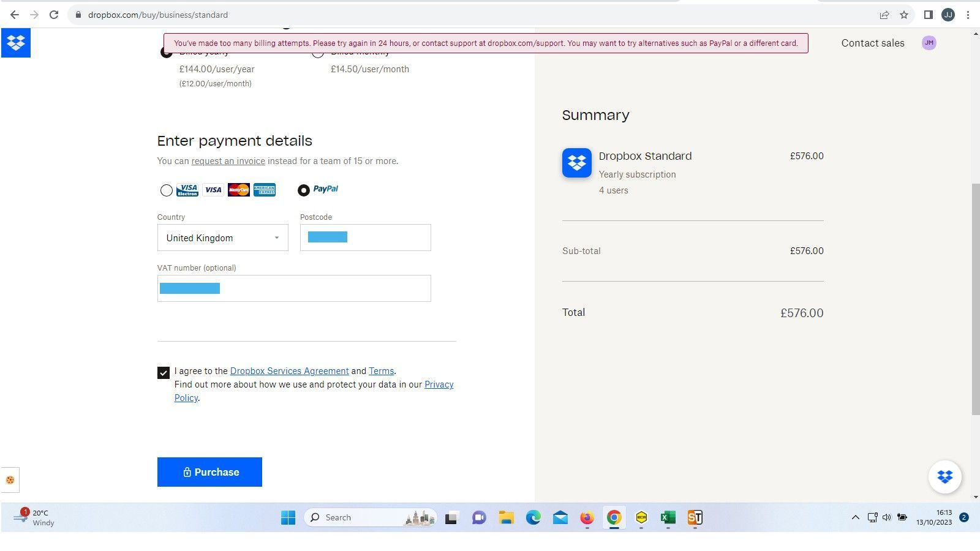The height and width of the screenshot is (551, 980).
Task: Reload the page
Action: pos(54,15)
